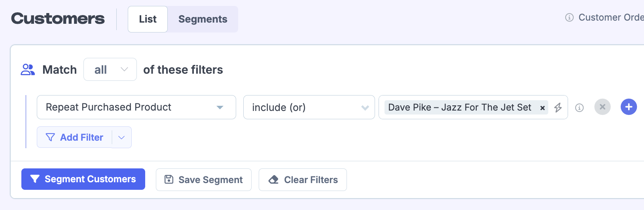The height and width of the screenshot is (210, 644).
Task: Switch to the List tab
Action: coord(148,19)
